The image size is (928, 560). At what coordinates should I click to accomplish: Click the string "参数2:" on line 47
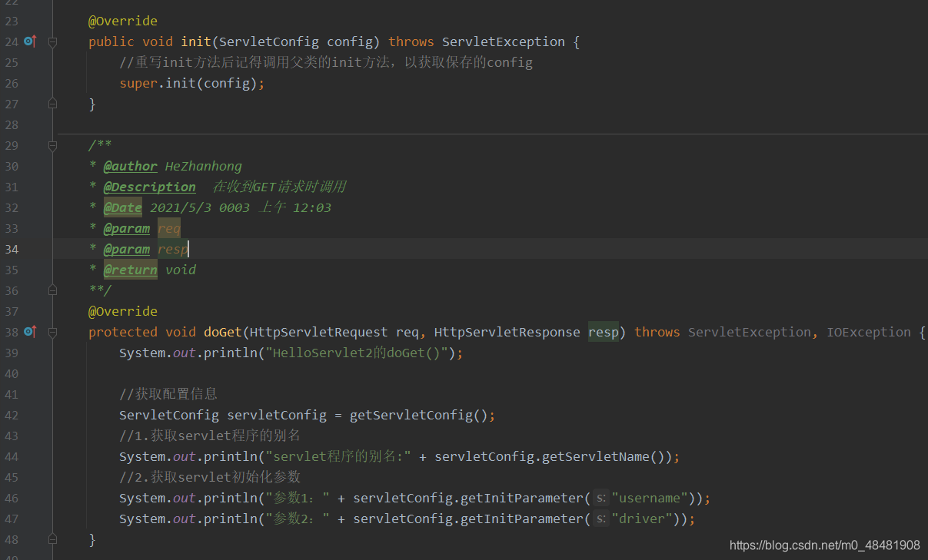(x=298, y=519)
